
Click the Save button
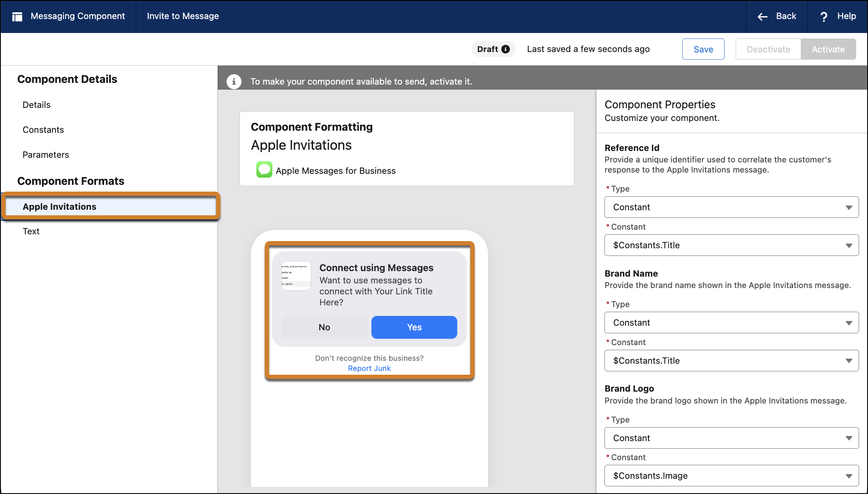[x=703, y=49]
